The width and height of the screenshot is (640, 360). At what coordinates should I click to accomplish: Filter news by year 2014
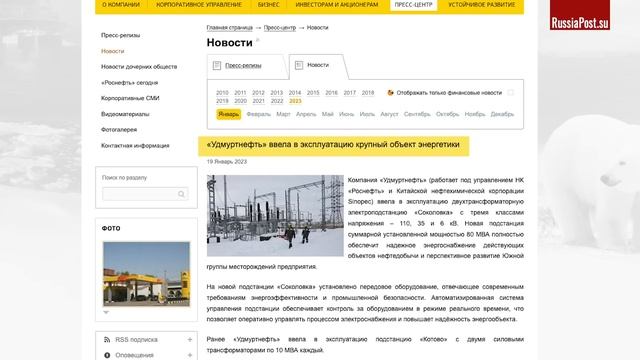295,93
